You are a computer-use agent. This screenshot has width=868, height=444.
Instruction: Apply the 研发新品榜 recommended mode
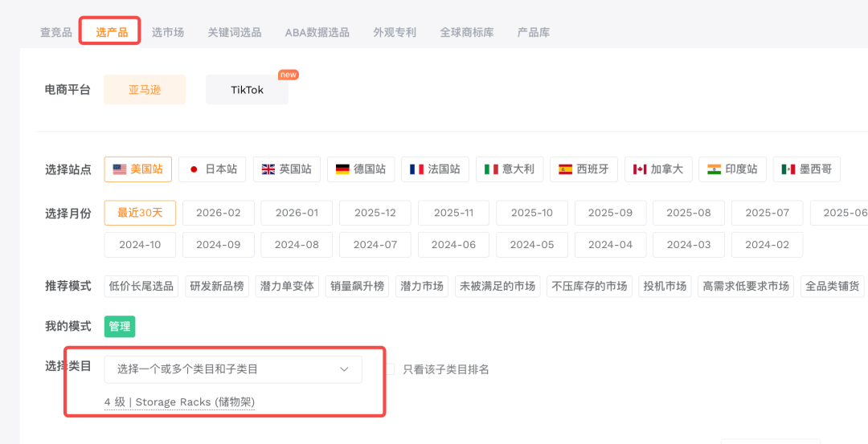[x=217, y=287]
